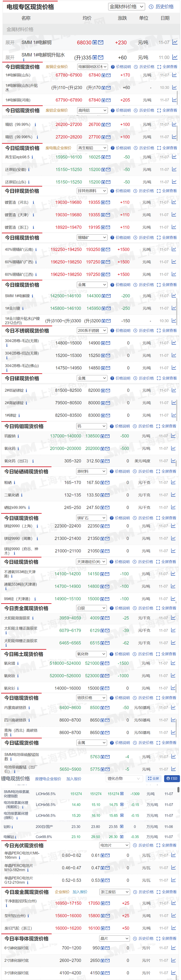Open the 天津港硅价(¥) dropdown
Image resolution: width=181 pixels, height=980 pixels.
coord(91,562)
